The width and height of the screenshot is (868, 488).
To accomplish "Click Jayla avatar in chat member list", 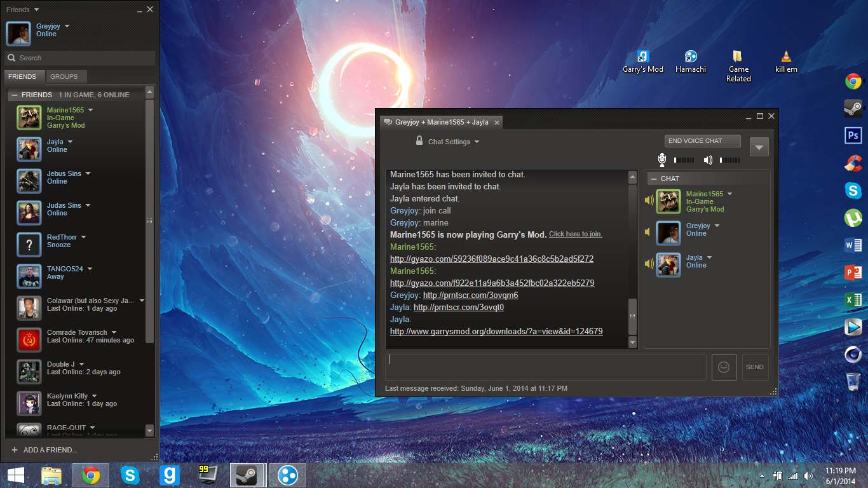I will 668,265.
